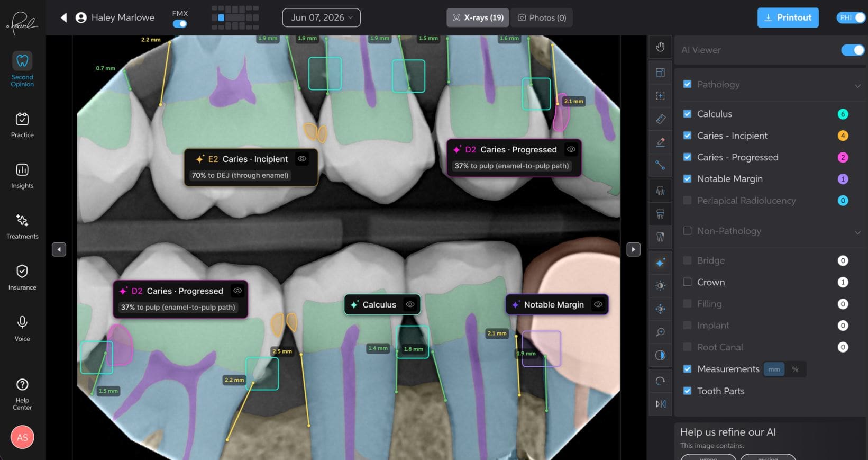Viewport: 868px width, 460px height.
Task: Switch to the X-rays (19) tab
Action: 478,17
